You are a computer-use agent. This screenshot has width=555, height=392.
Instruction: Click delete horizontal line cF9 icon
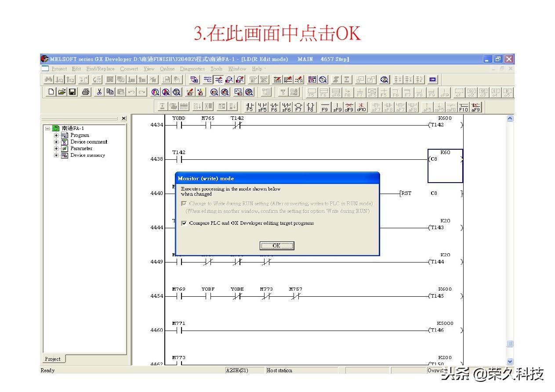click(x=349, y=107)
